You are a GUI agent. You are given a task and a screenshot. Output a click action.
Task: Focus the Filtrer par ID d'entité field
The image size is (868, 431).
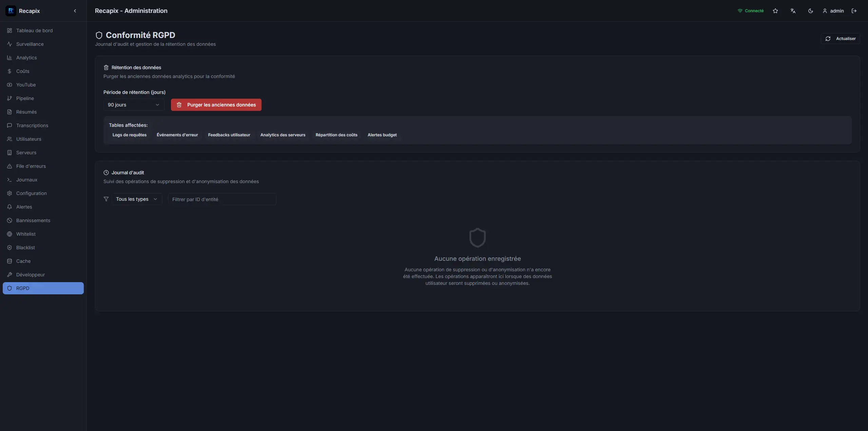click(x=222, y=199)
